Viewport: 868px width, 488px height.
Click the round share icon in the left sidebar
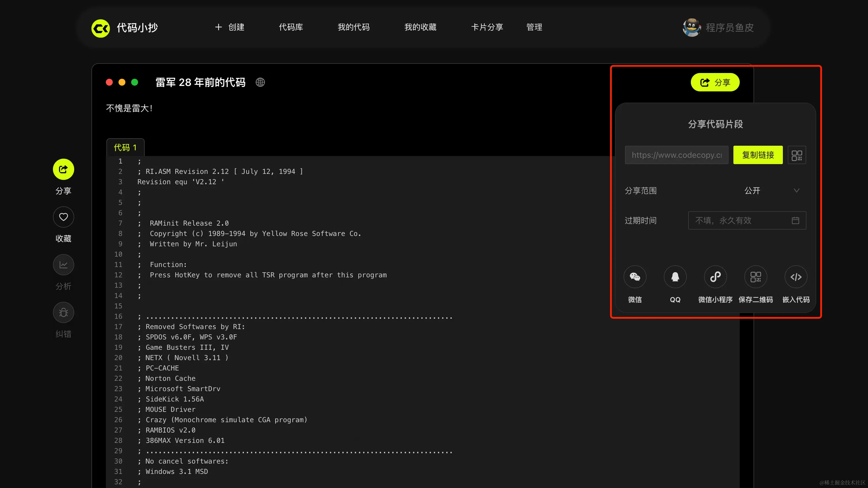[63, 169]
